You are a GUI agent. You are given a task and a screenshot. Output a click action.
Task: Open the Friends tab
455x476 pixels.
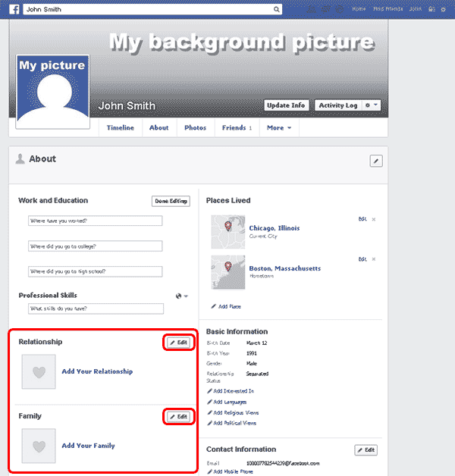237,128
